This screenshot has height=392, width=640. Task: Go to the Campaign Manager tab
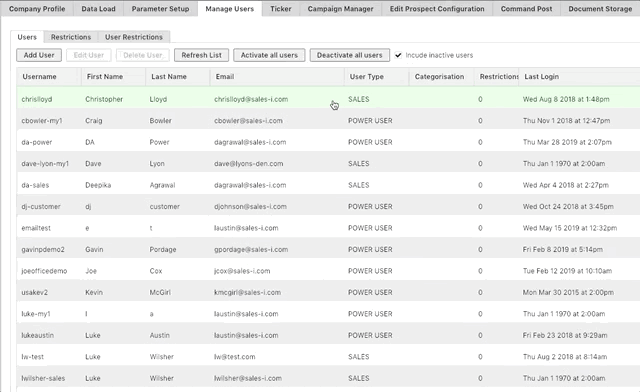point(340,9)
